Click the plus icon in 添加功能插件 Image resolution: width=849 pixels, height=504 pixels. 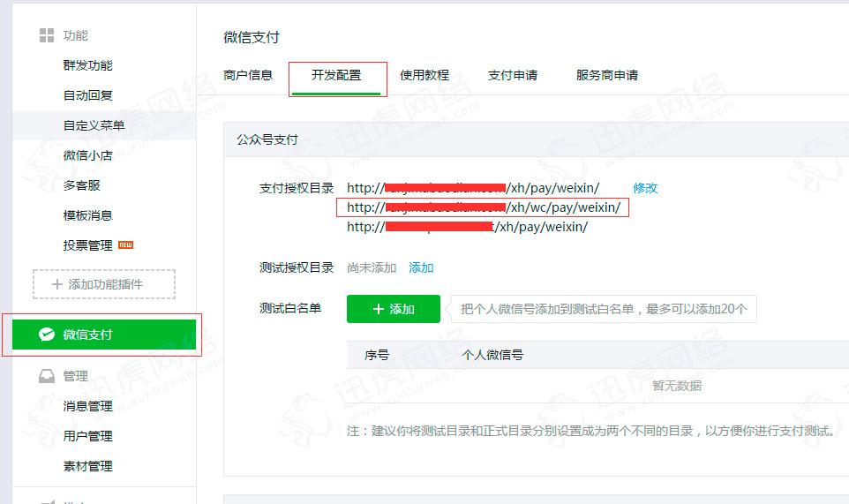point(57,284)
